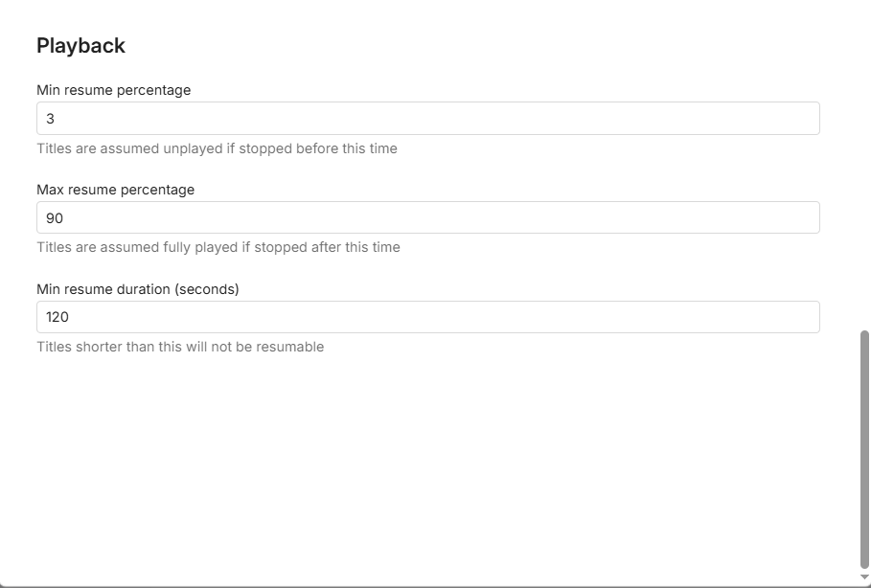Click the "Titles shorter than this" hint text
This screenshot has height=588, width=871.
point(180,347)
